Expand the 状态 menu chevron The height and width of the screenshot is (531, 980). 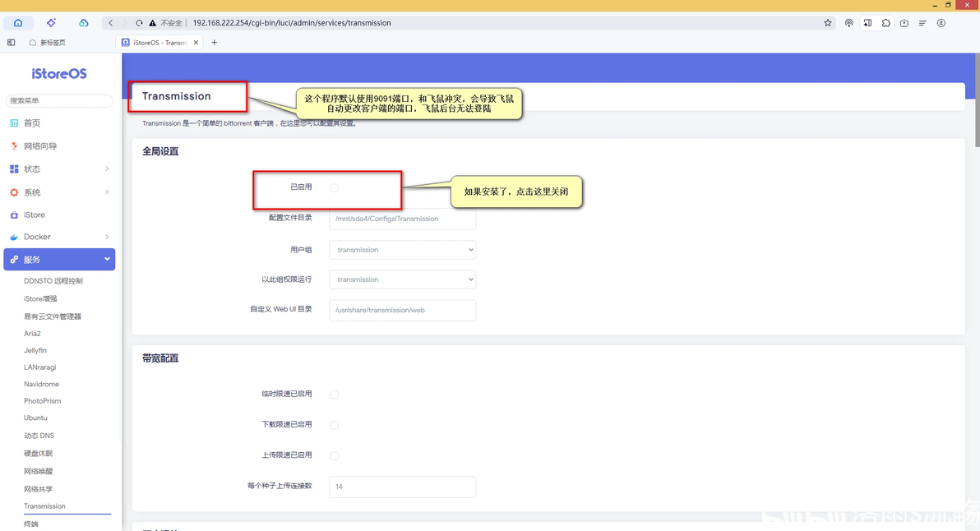107,169
